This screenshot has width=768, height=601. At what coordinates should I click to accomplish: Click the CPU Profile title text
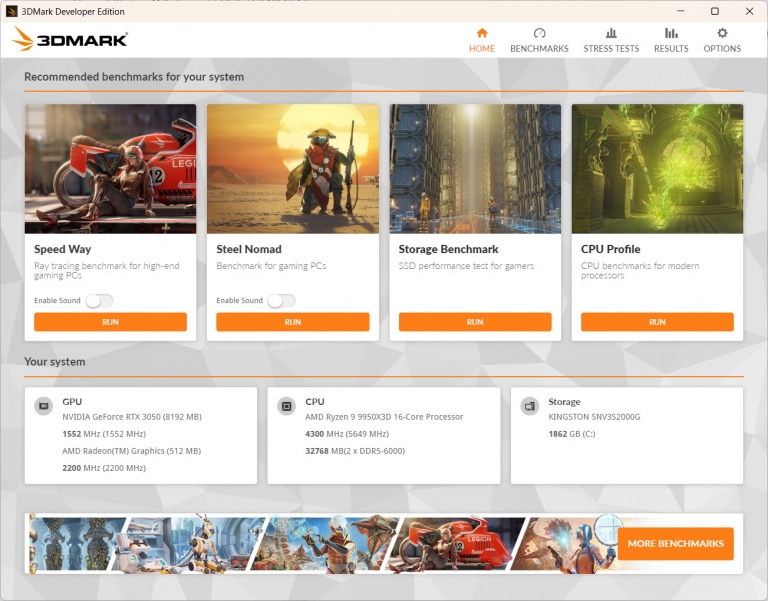pos(610,249)
